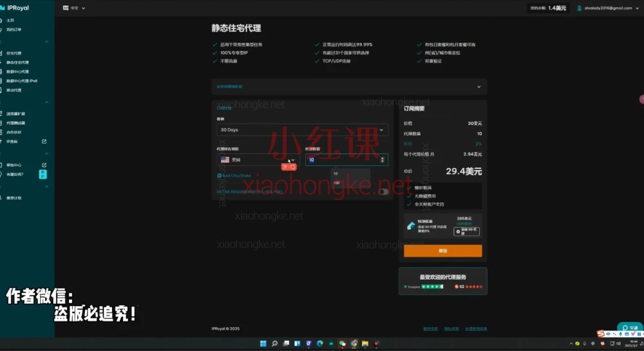Open the 服务条款 footer link

[430, 329]
